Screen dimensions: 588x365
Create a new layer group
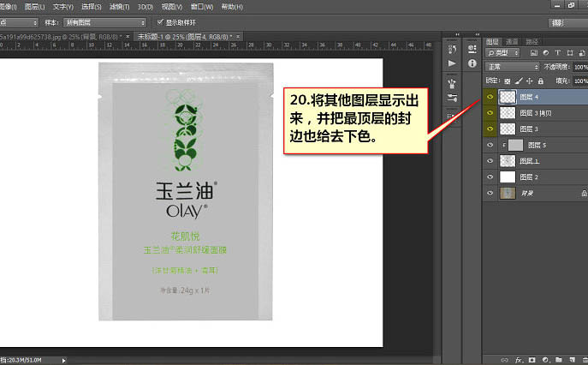[559, 360]
